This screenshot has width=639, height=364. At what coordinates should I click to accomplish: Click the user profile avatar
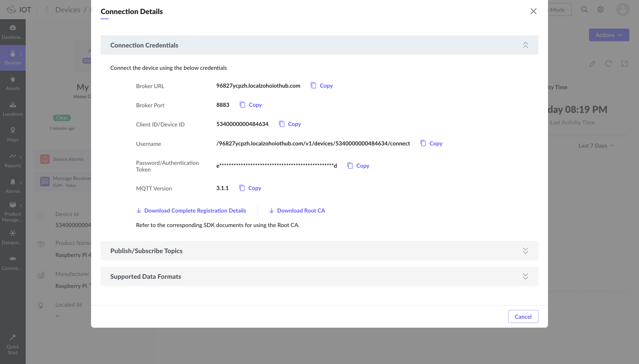pyautogui.click(x=622, y=10)
